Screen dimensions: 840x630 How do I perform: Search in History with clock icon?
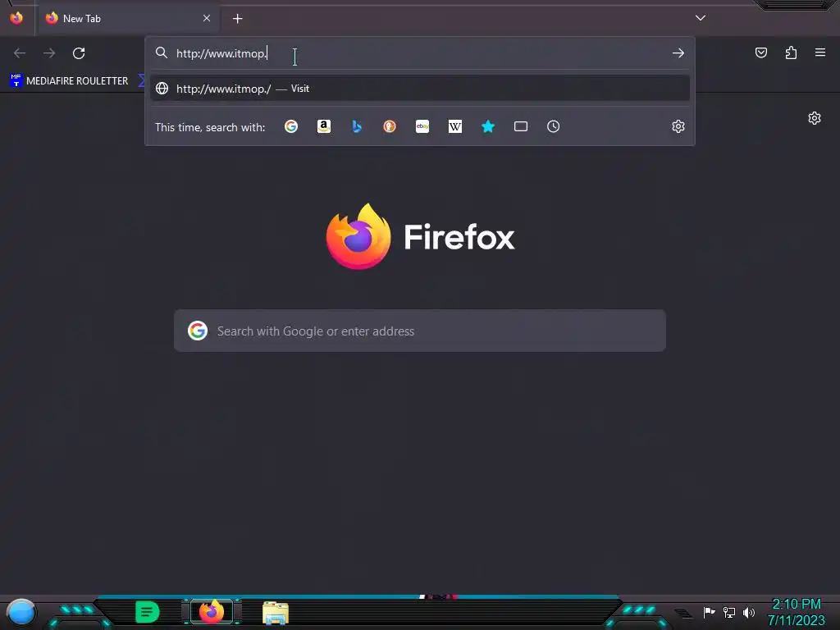(554, 126)
